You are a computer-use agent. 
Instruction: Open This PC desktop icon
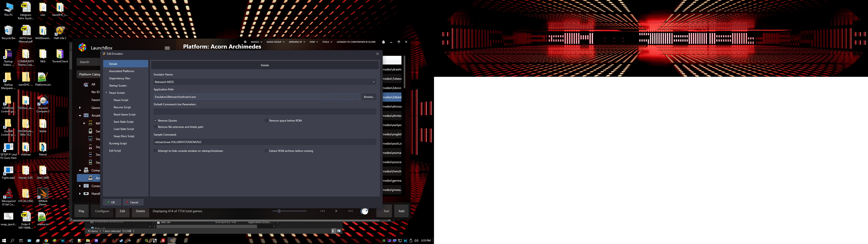tap(8, 9)
